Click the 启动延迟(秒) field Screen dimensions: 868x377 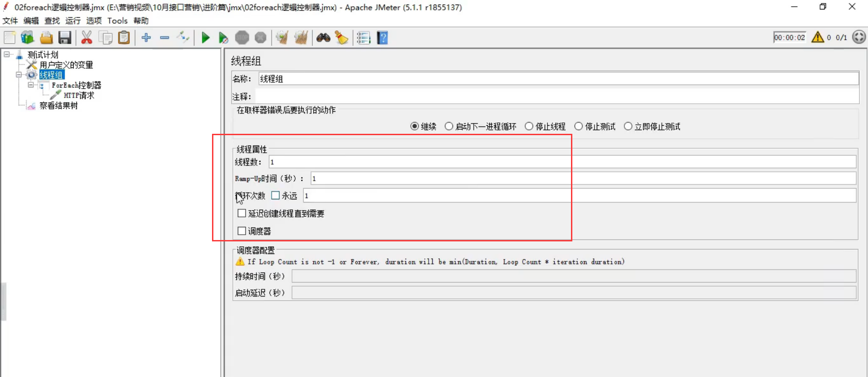[574, 293]
